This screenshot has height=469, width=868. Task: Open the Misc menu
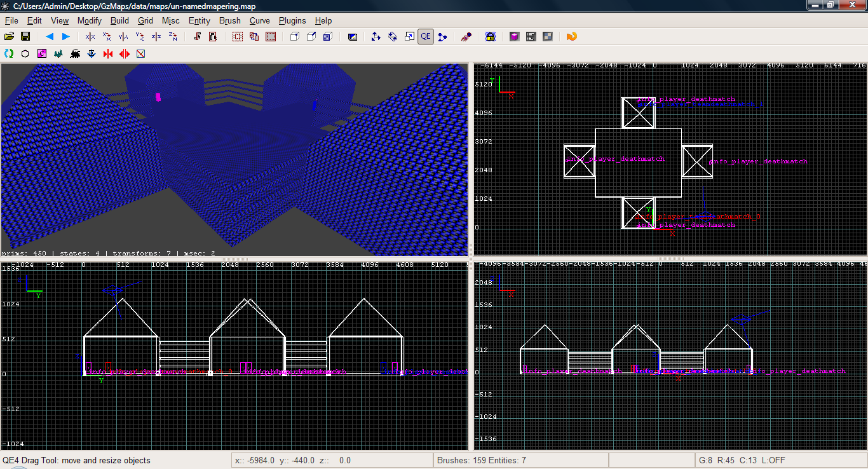(171, 20)
